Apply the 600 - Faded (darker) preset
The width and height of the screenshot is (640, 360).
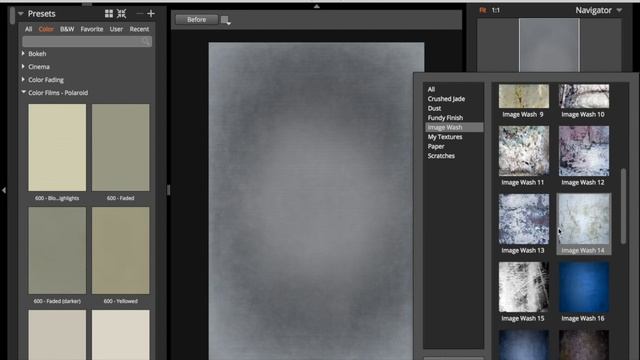tap(57, 250)
